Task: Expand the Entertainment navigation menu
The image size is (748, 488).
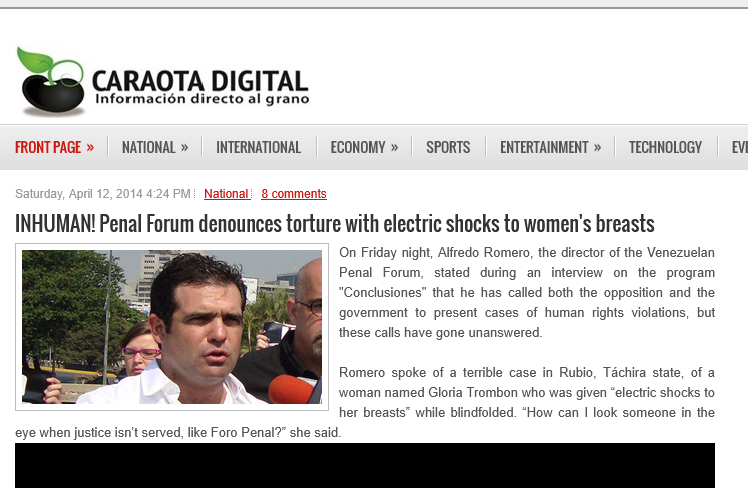Action: click(550, 147)
